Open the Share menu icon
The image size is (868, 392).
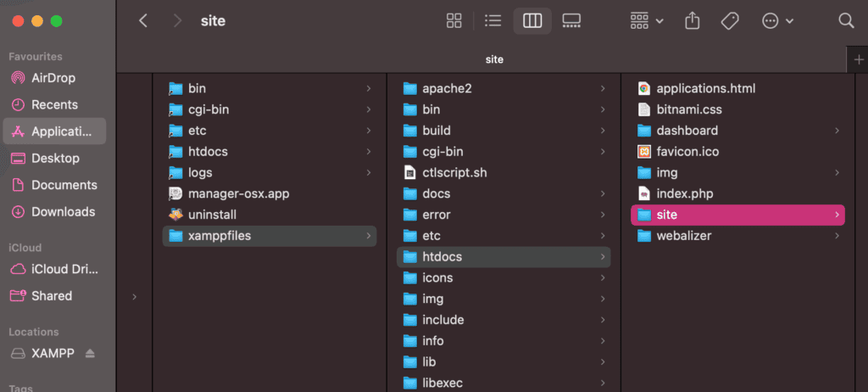pyautogui.click(x=692, y=21)
